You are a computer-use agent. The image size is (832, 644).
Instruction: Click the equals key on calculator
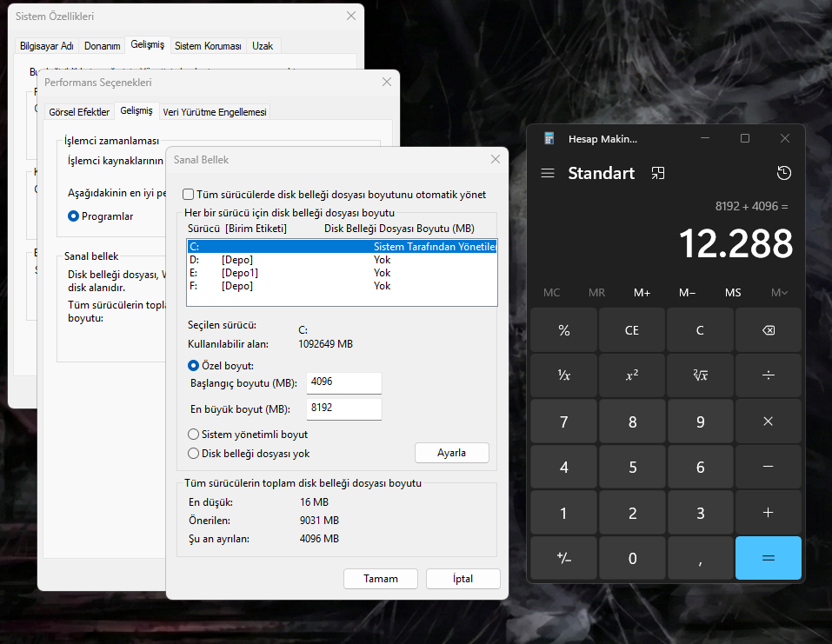[x=768, y=558]
